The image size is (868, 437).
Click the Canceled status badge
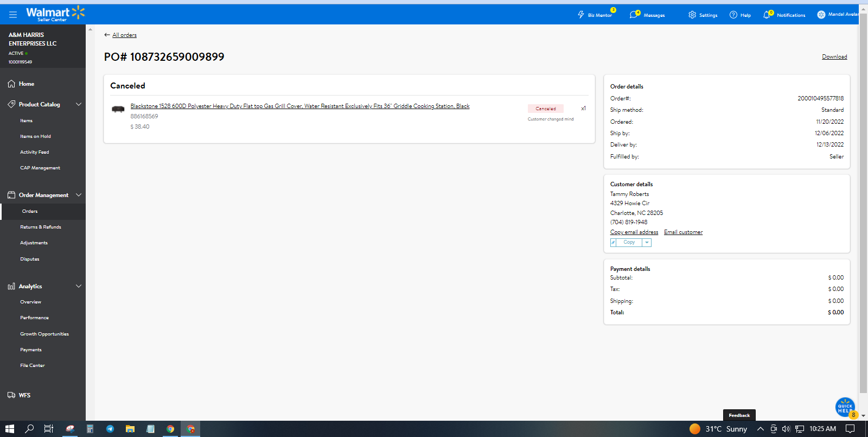pos(546,109)
